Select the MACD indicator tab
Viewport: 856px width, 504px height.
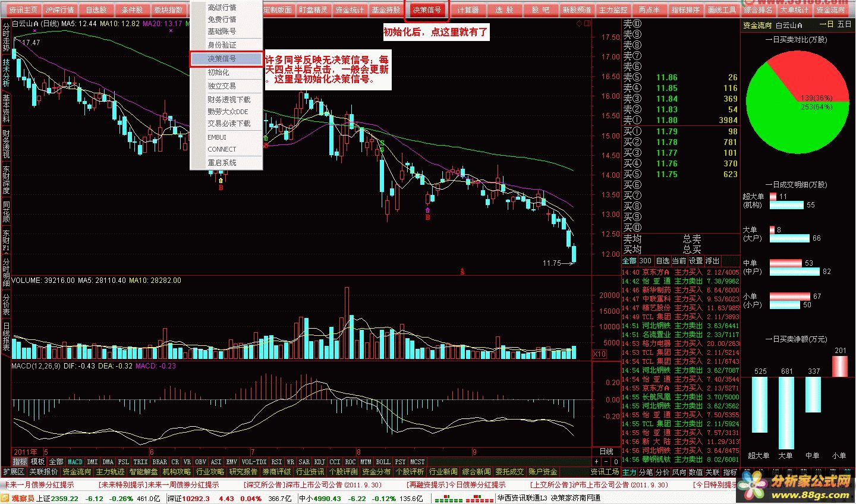tap(75, 462)
